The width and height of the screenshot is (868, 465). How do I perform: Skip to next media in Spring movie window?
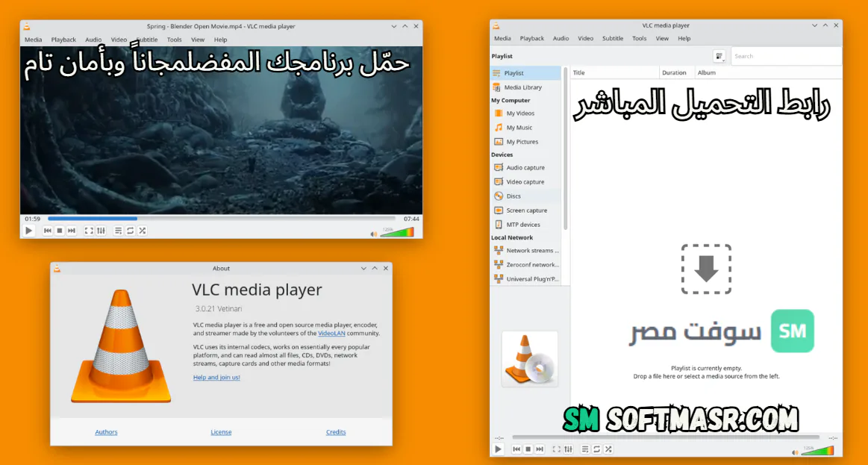click(72, 231)
